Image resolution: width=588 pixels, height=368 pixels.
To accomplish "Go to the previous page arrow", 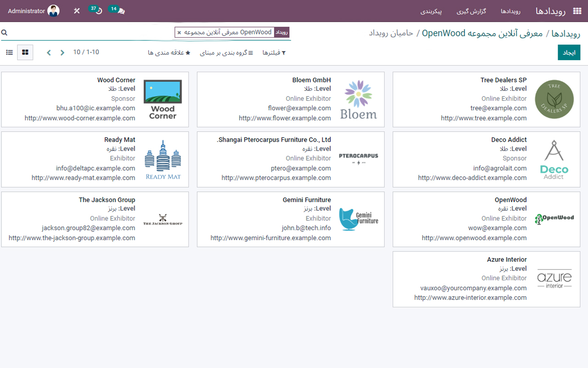I will (49, 53).
